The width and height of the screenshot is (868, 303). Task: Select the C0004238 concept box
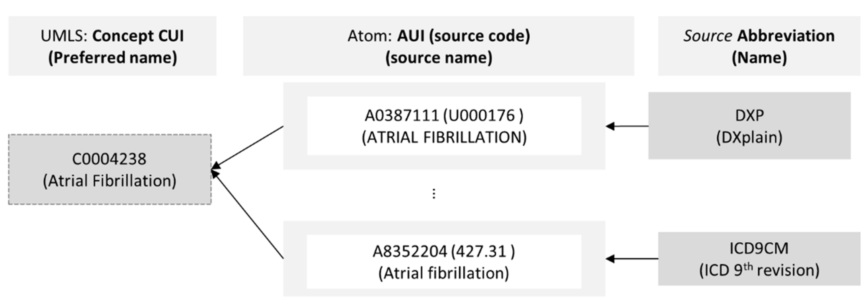[109, 170]
